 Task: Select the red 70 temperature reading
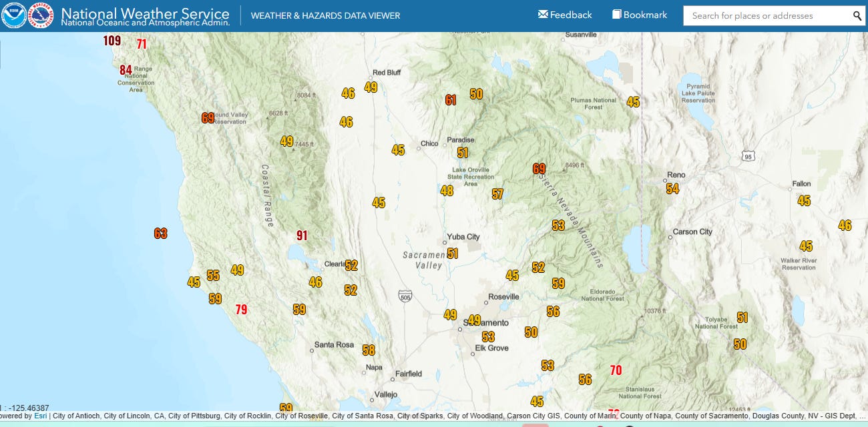tap(616, 370)
